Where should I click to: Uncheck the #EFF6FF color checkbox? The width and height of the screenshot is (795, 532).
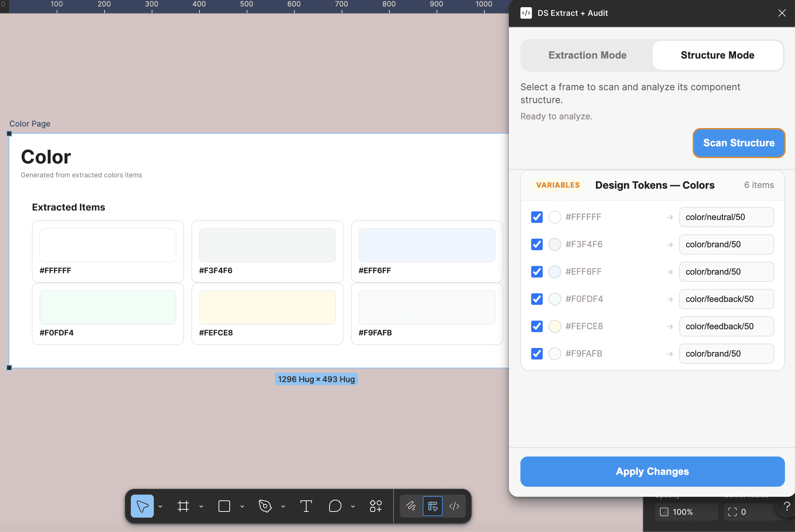pyautogui.click(x=537, y=272)
